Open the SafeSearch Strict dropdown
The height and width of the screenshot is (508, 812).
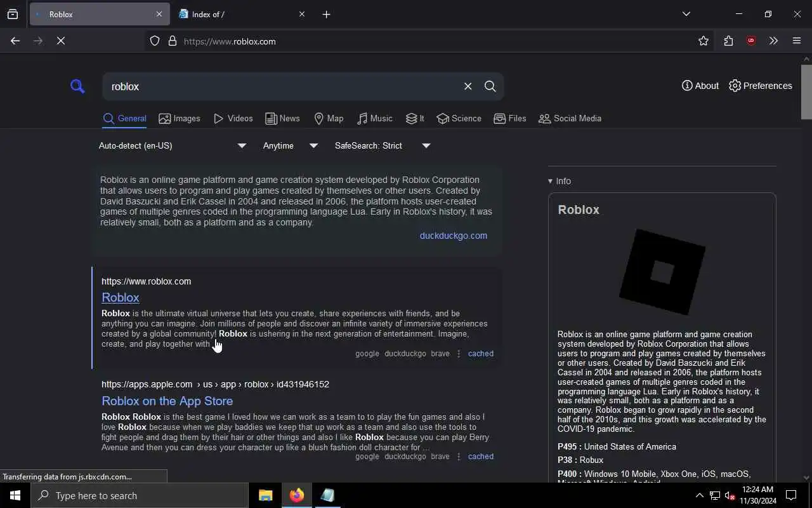383,146
